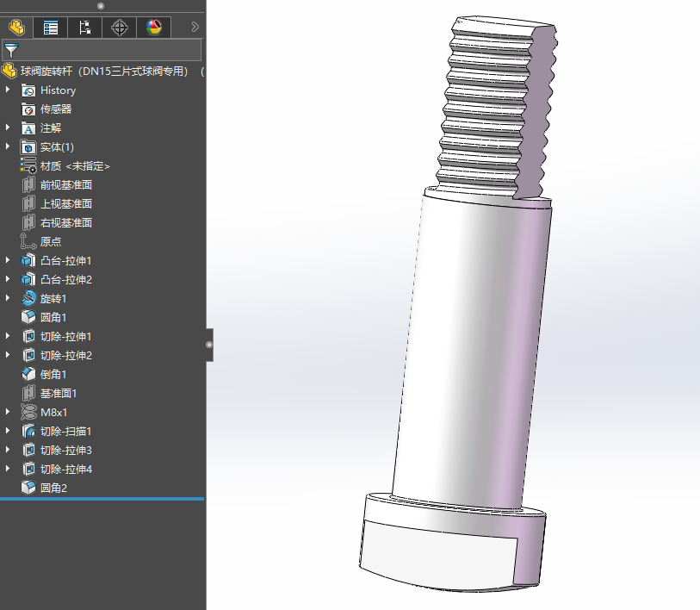The image size is (700, 610).
Task: Select the 前视基准面 plane icon
Action: 28,184
